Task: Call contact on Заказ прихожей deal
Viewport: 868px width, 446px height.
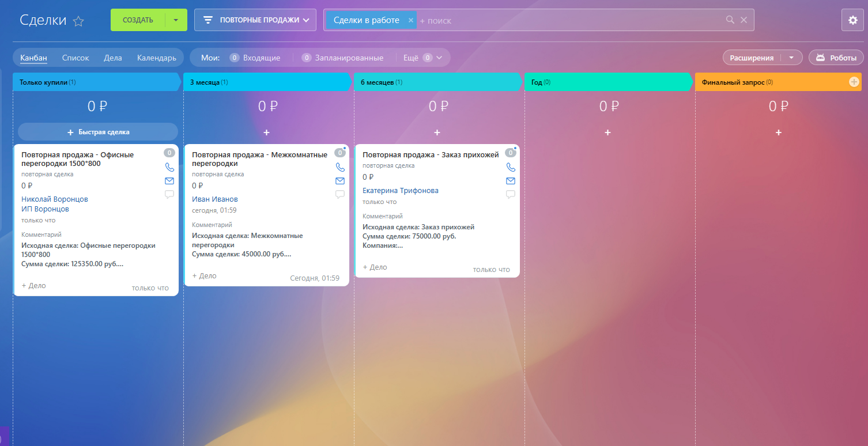Action: [511, 168]
